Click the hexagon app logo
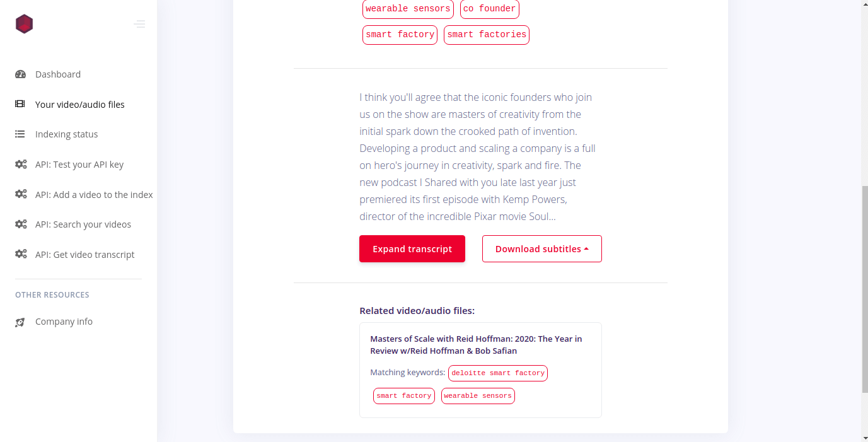The width and height of the screenshot is (868, 442). (24, 24)
